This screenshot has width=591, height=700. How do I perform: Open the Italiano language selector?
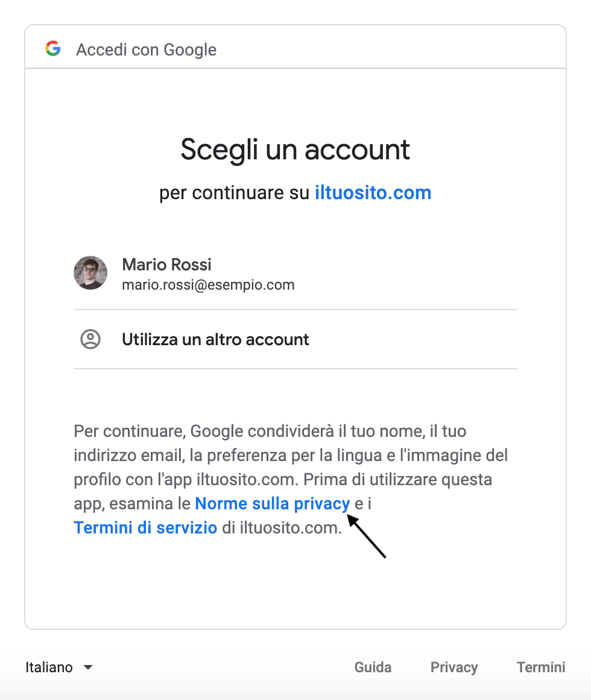click(x=49, y=667)
